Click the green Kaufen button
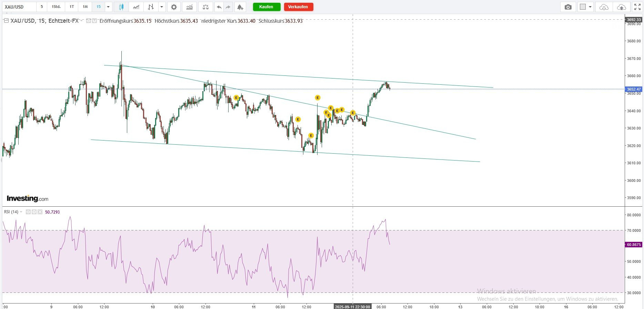The height and width of the screenshot is (309, 644). (266, 7)
